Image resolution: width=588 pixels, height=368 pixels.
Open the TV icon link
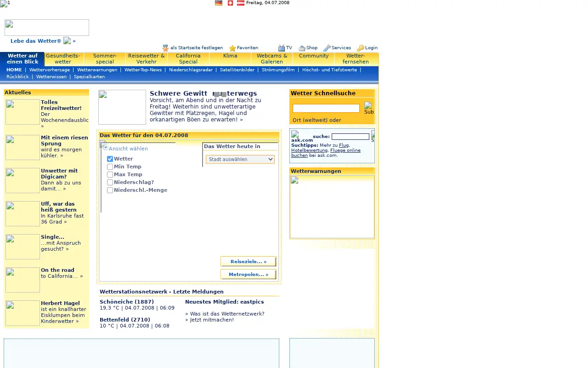click(282, 48)
